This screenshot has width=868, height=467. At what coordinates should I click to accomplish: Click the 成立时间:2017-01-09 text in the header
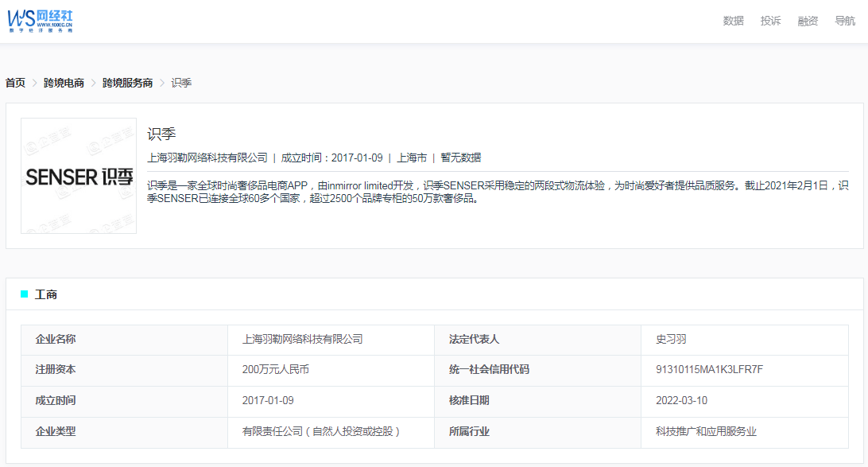click(331, 158)
